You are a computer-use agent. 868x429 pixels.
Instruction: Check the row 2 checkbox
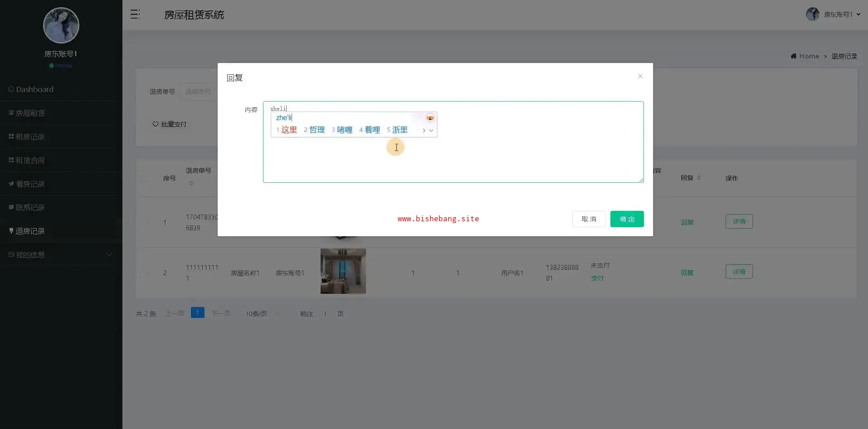(143, 273)
